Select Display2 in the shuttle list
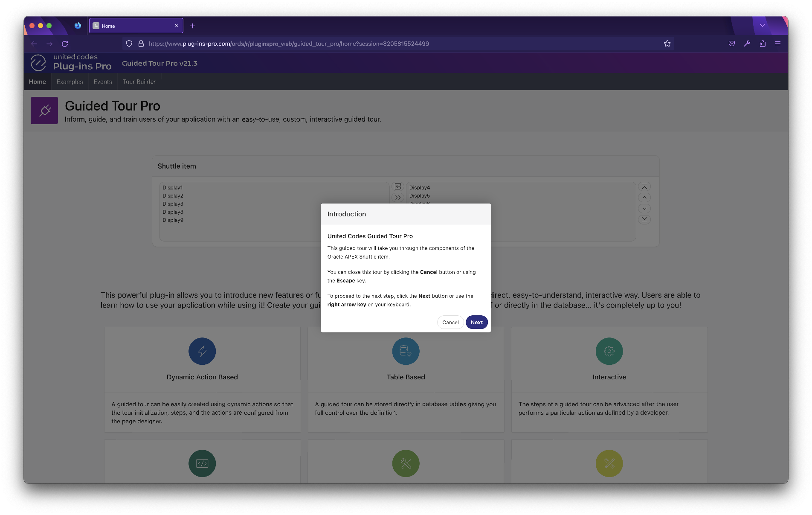Image resolution: width=812 pixels, height=515 pixels. tap(173, 195)
